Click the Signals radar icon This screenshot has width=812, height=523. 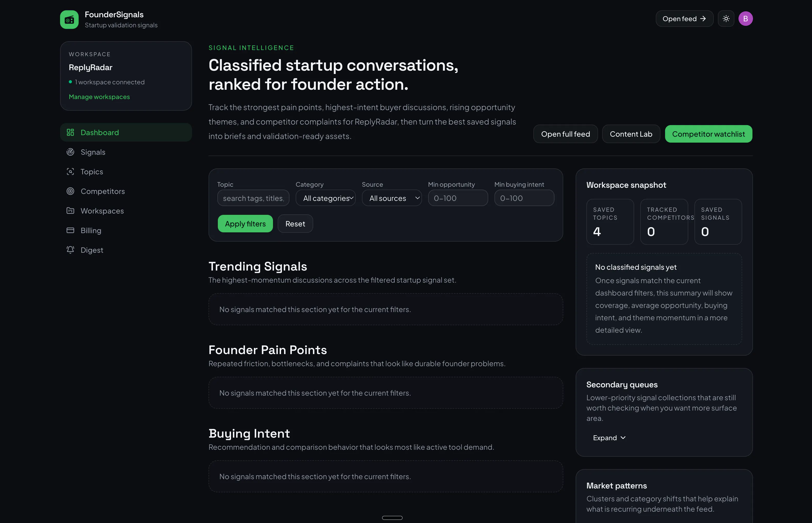click(70, 152)
